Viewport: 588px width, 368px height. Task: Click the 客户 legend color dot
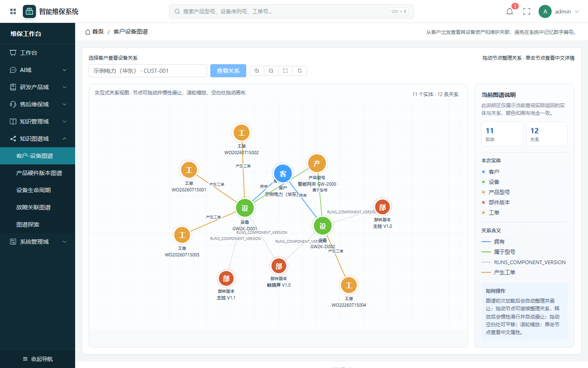tap(483, 172)
